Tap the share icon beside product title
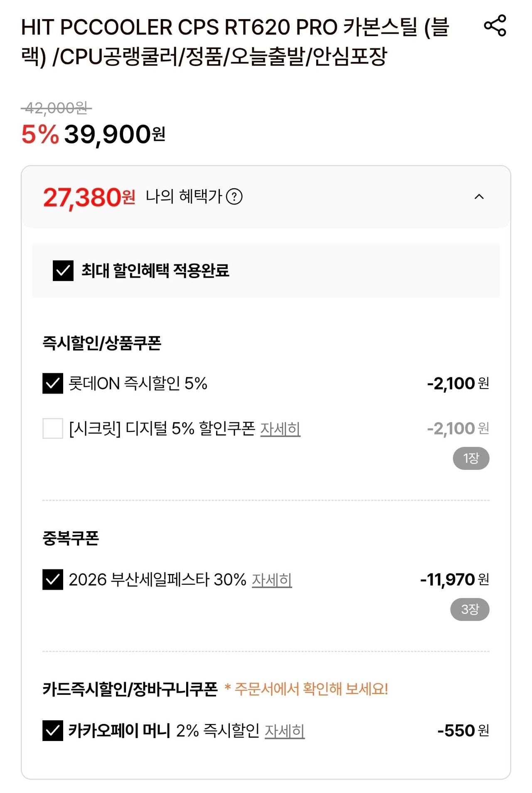 495,26
